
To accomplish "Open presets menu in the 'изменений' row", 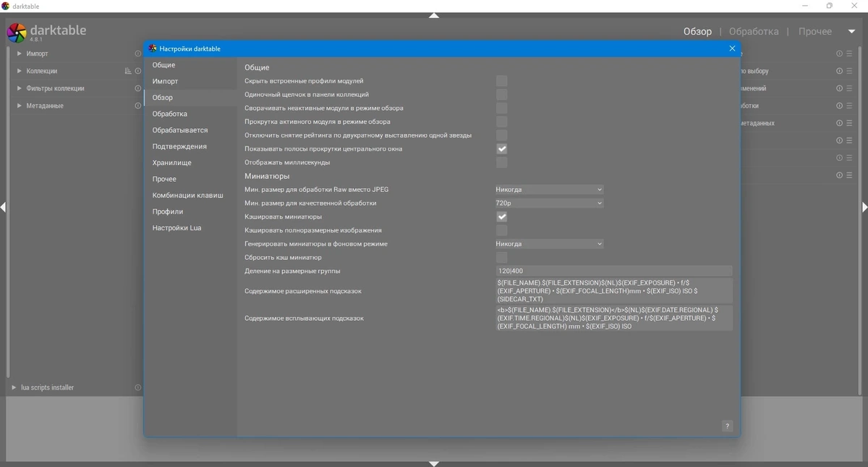I will 850,88.
